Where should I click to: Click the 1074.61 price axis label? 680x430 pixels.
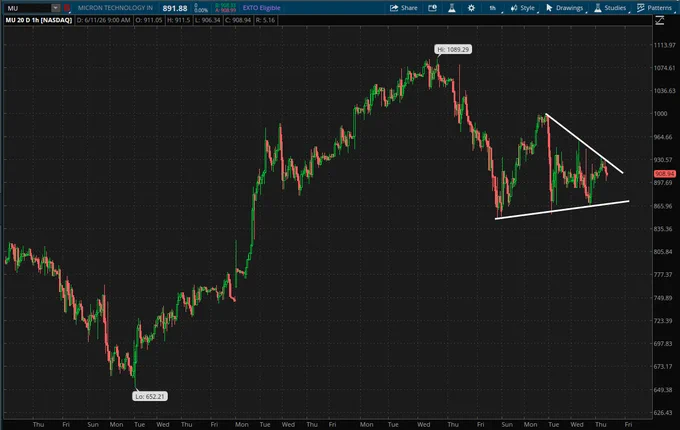[x=664, y=68]
